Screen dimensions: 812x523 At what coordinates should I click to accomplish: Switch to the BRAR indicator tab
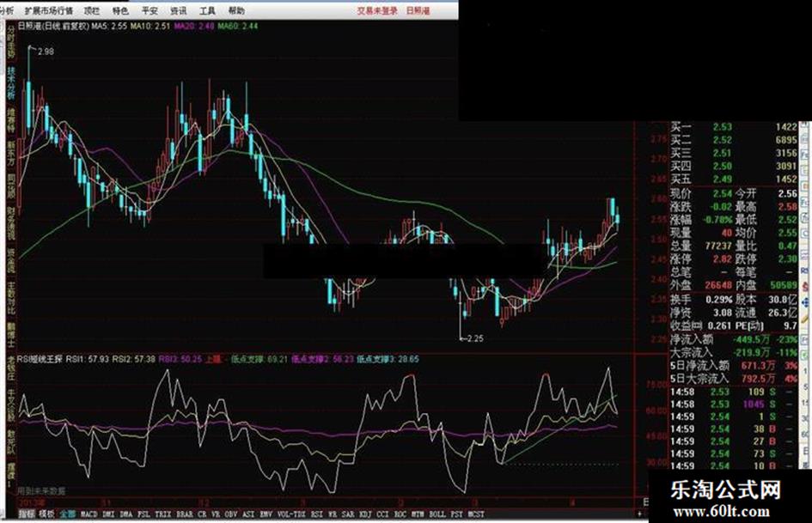pos(185,514)
